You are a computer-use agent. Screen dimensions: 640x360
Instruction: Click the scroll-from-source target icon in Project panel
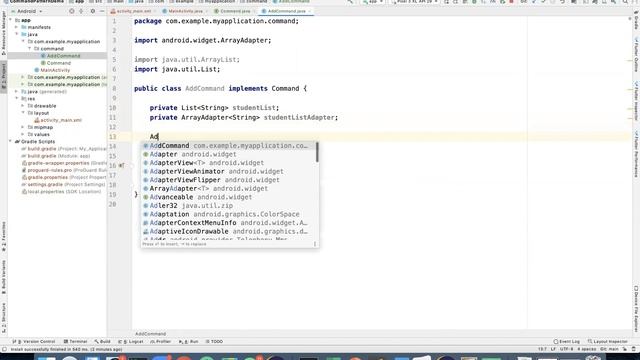pos(71,11)
